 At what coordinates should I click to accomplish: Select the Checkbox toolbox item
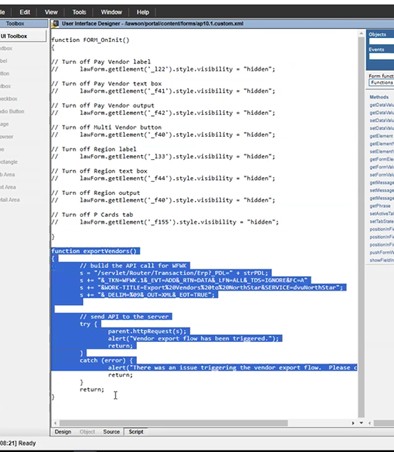click(9, 99)
